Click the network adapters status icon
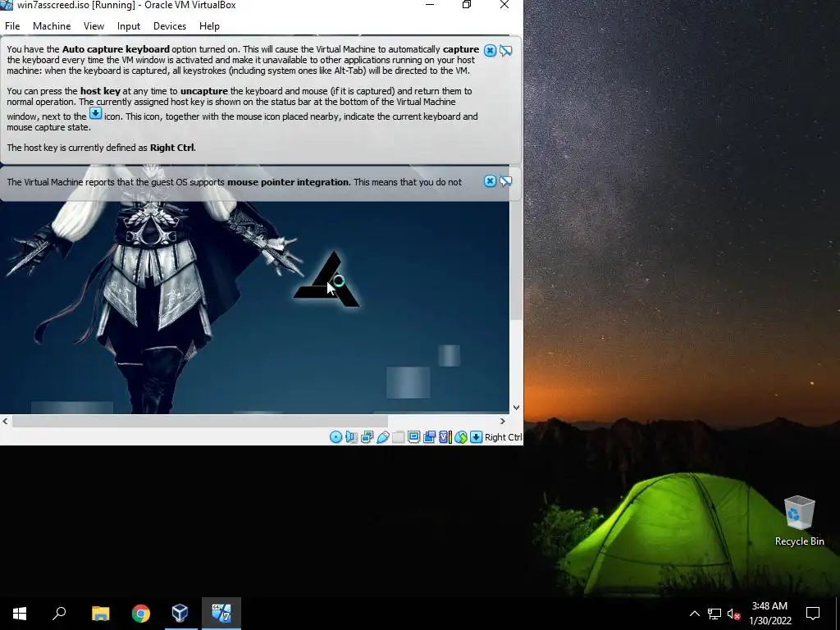840x630 pixels. (x=367, y=437)
